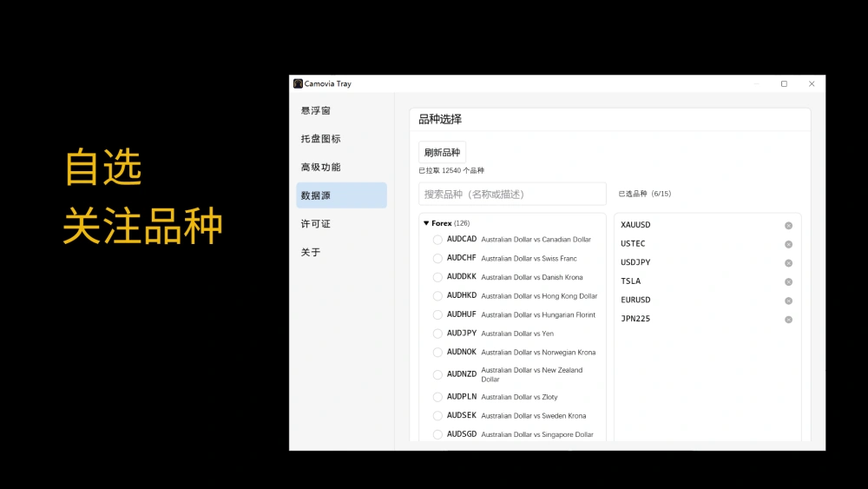Select the AUDNZD symbol radio
Viewport: 868px width, 489px height.
tap(437, 375)
